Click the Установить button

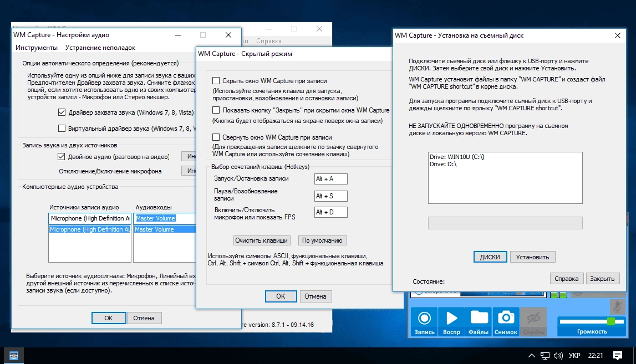(532, 257)
